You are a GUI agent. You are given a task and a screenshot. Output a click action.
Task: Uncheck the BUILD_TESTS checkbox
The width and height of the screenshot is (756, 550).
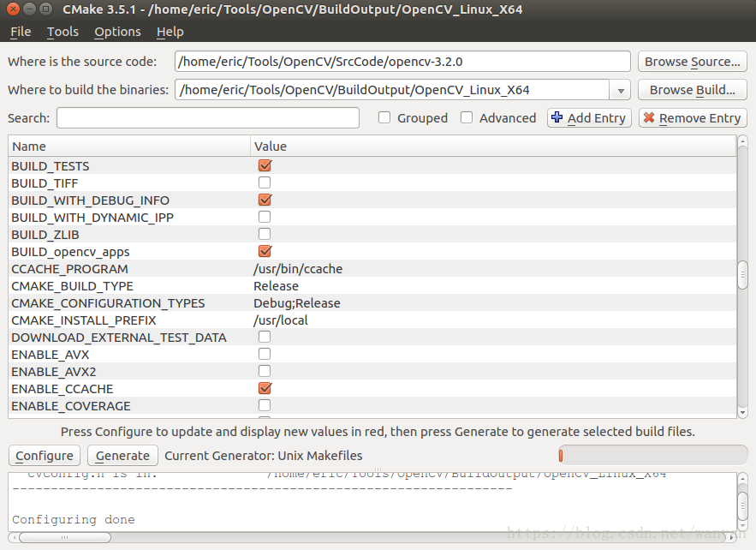click(265, 165)
